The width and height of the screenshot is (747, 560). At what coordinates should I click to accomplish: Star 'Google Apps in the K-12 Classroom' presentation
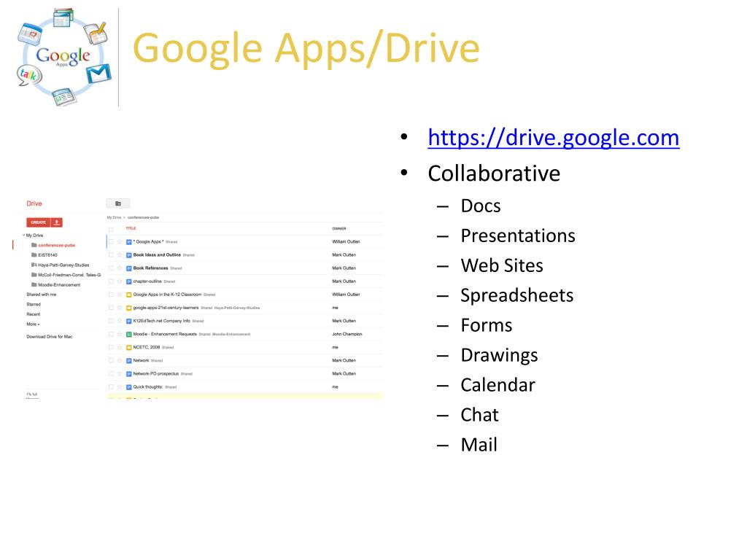[x=120, y=295]
